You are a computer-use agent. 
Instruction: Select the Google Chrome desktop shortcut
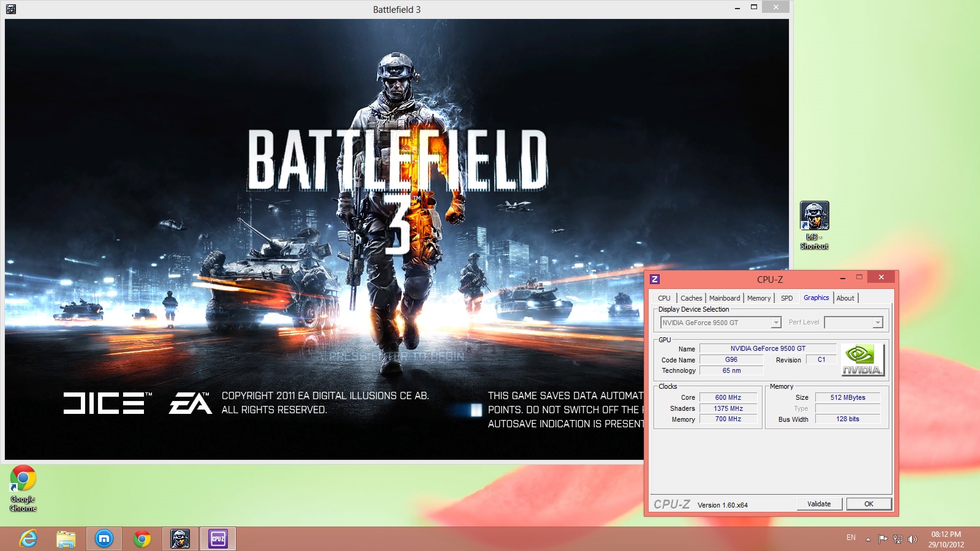tap(23, 489)
